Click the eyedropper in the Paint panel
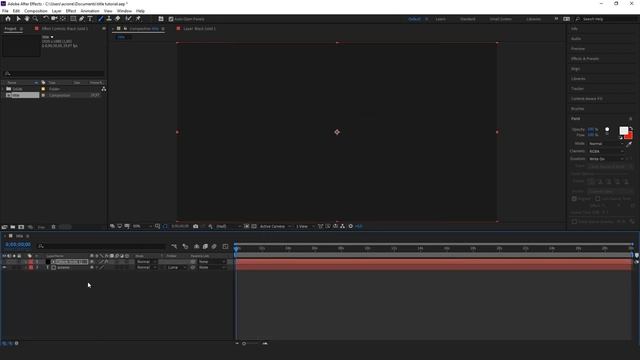640x360 pixels. click(629, 144)
